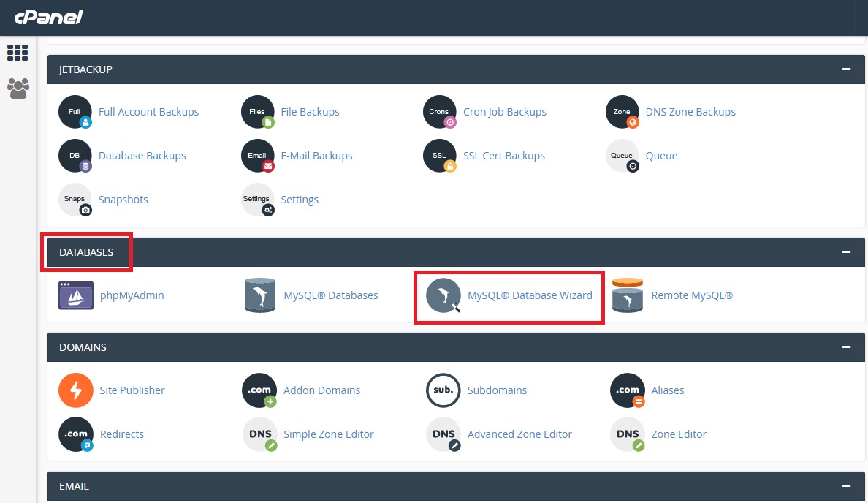
Task: Open the home grid icon in sidebar
Action: [x=18, y=53]
